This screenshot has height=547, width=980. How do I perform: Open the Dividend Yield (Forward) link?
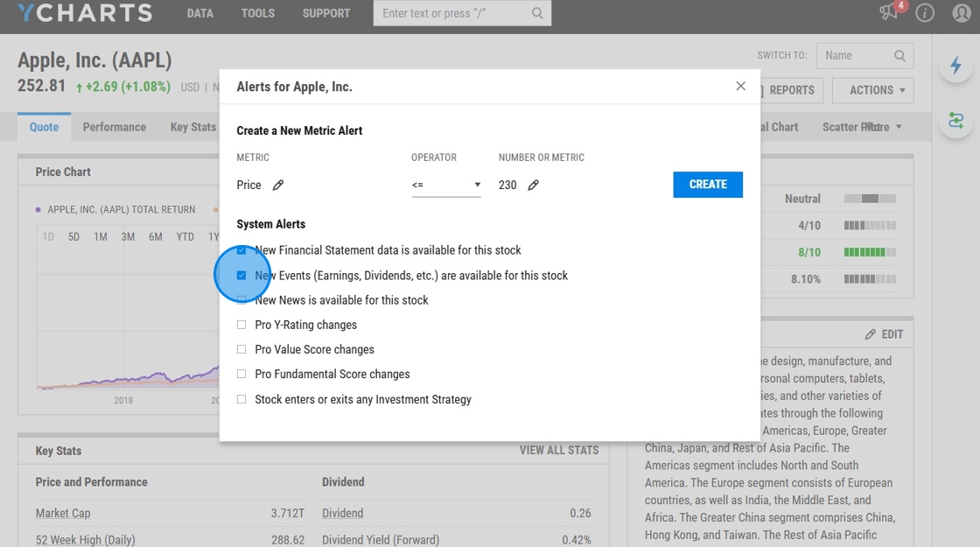[381, 539]
